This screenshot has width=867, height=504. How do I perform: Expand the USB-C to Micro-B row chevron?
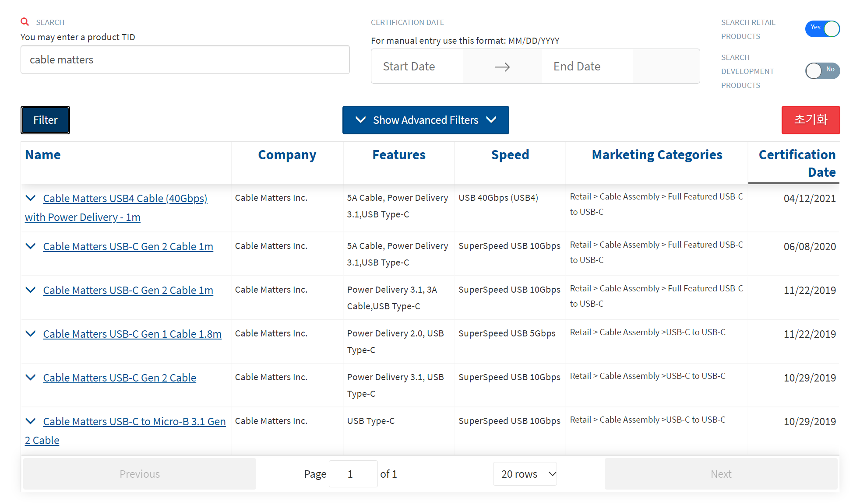(31, 421)
